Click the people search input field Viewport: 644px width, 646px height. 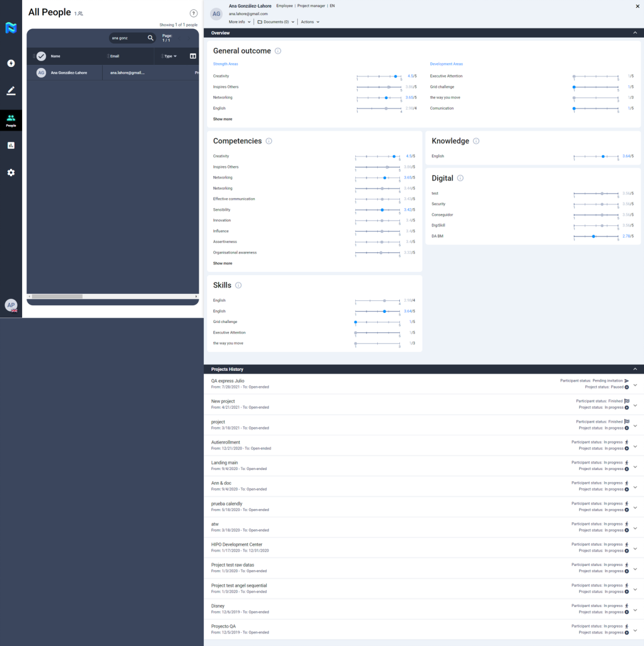(128, 38)
